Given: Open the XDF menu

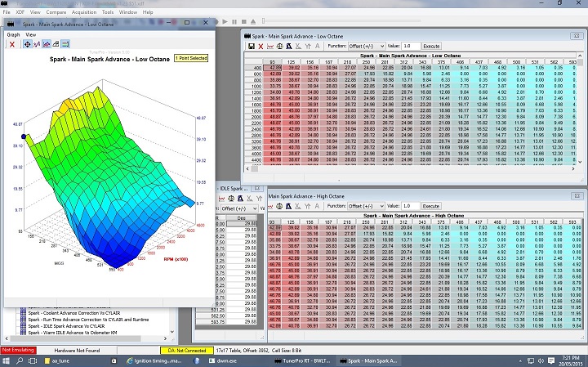Looking at the screenshot, I should click(20, 12).
